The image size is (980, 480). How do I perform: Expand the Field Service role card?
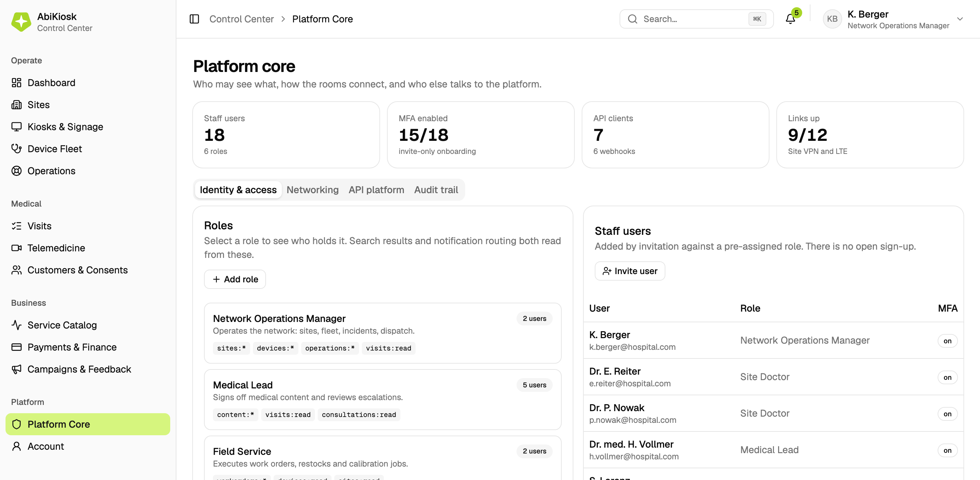(382, 458)
